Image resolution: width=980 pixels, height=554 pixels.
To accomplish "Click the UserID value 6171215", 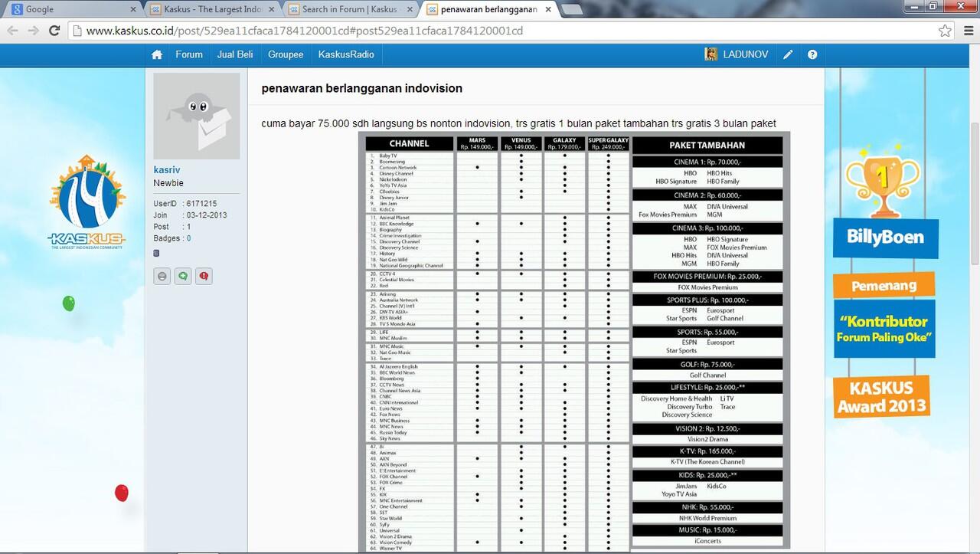I will pyautogui.click(x=202, y=204).
